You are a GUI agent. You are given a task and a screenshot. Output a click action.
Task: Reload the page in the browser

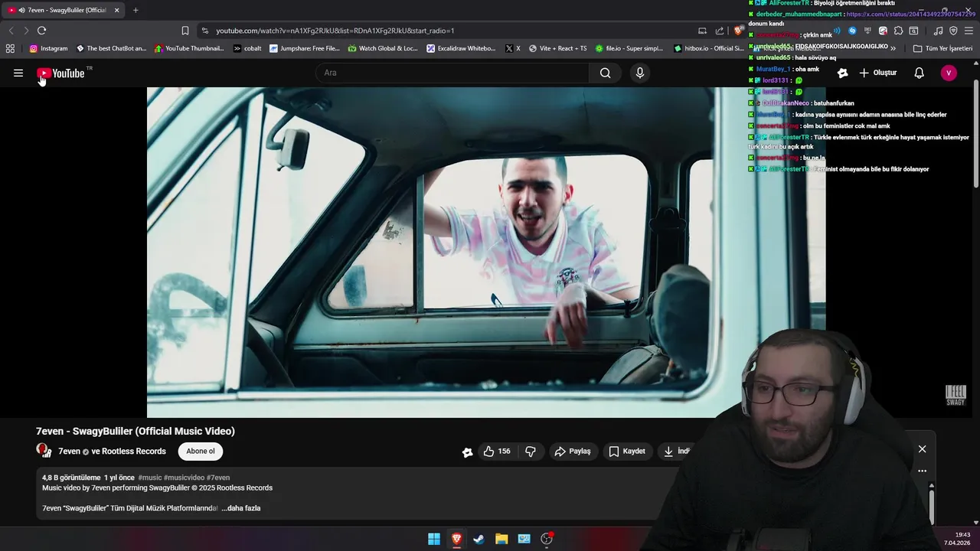(41, 31)
